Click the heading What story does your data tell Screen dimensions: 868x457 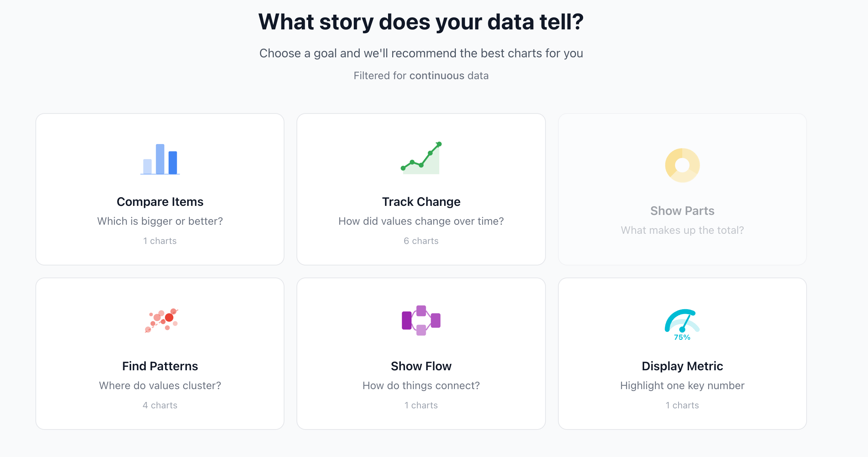[x=421, y=22]
